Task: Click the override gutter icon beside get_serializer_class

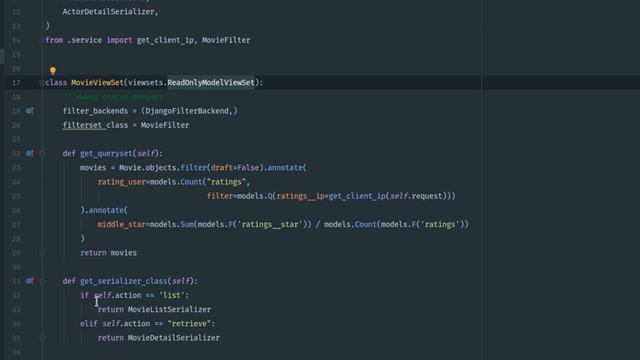Action: [29, 281]
